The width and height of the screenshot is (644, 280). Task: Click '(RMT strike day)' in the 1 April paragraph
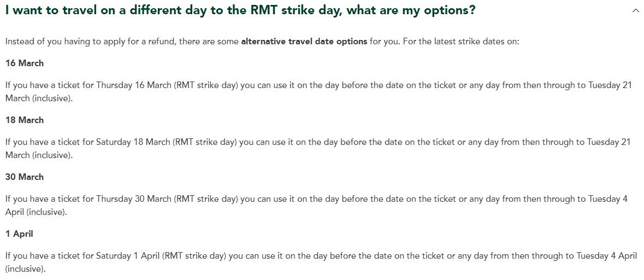coord(194,256)
